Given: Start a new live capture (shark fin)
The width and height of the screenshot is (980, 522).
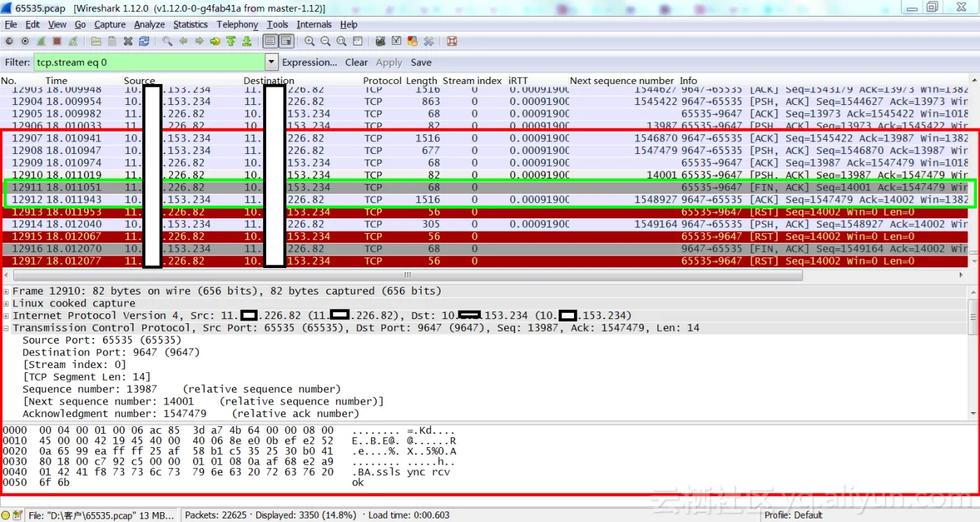Looking at the screenshot, I should point(41,41).
